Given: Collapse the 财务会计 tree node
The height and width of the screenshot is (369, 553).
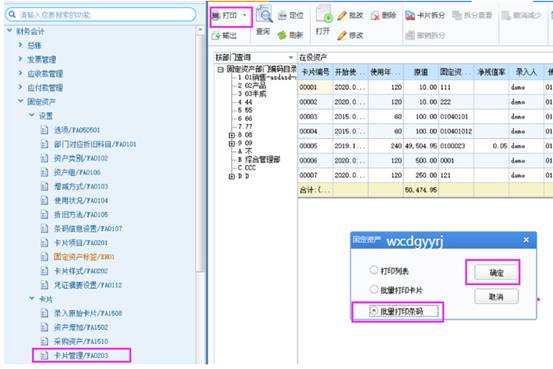Looking at the screenshot, I should 10,31.
